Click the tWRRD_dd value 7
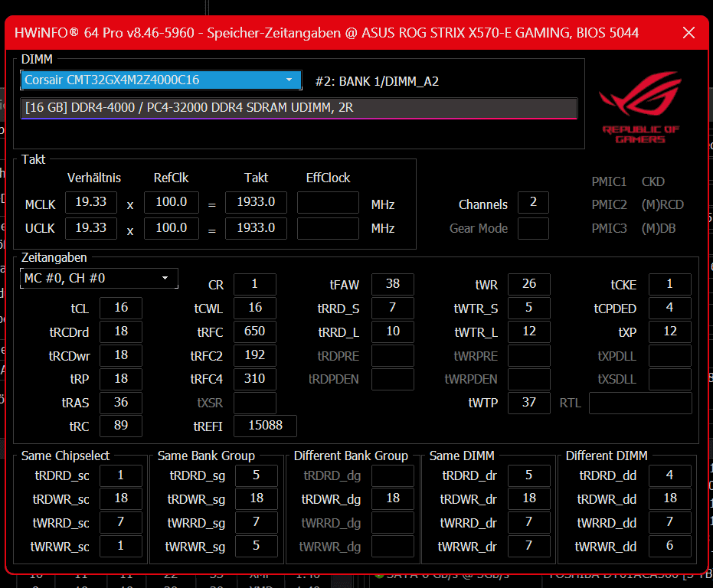 670,522
